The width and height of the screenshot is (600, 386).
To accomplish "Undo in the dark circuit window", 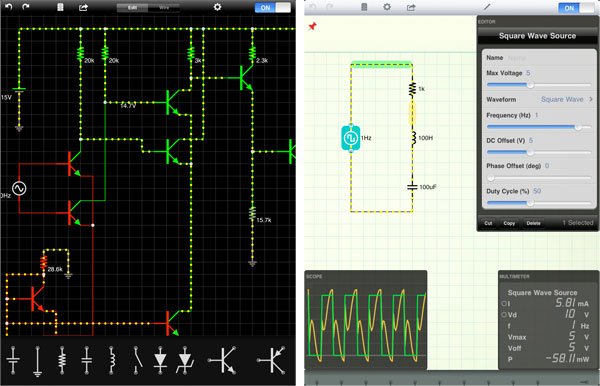I will pyautogui.click(x=8, y=7).
